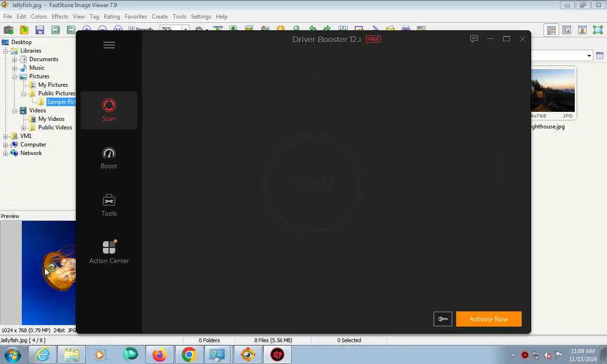This screenshot has height=364, width=607.
Task: Collapse the Libraries tree node
Action: (x=6, y=51)
